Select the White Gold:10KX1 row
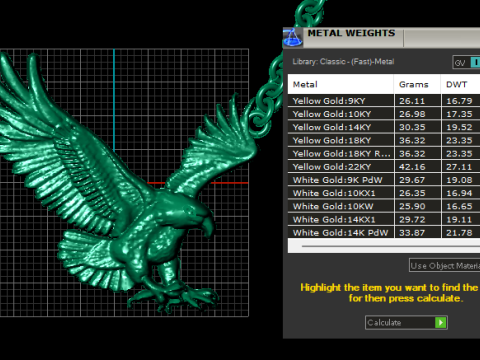The width and height of the screenshot is (480, 360). [x=384, y=193]
